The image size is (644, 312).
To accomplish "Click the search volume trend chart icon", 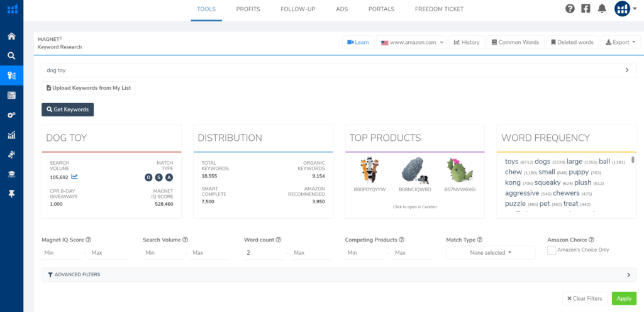I will (75, 177).
